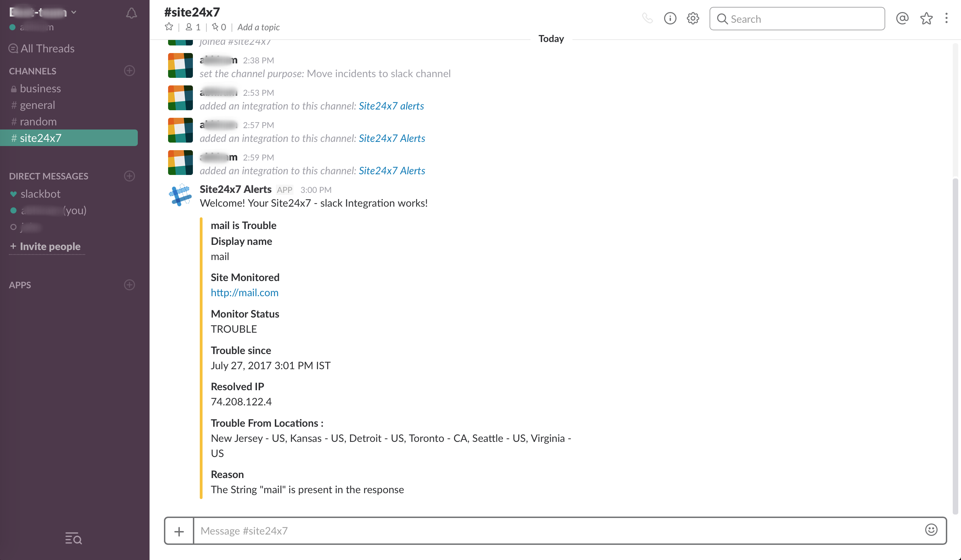This screenshot has height=560, width=961.
Task: Open the emoji picker
Action: pyautogui.click(x=931, y=530)
